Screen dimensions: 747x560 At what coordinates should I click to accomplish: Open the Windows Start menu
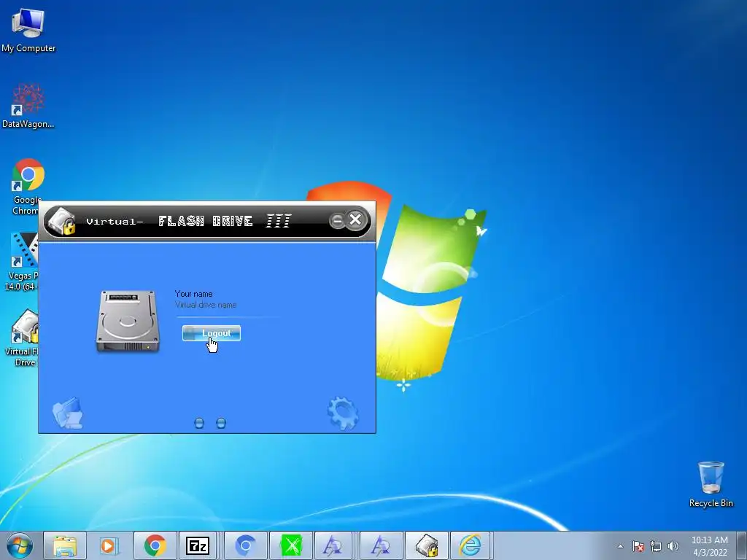[x=20, y=545]
